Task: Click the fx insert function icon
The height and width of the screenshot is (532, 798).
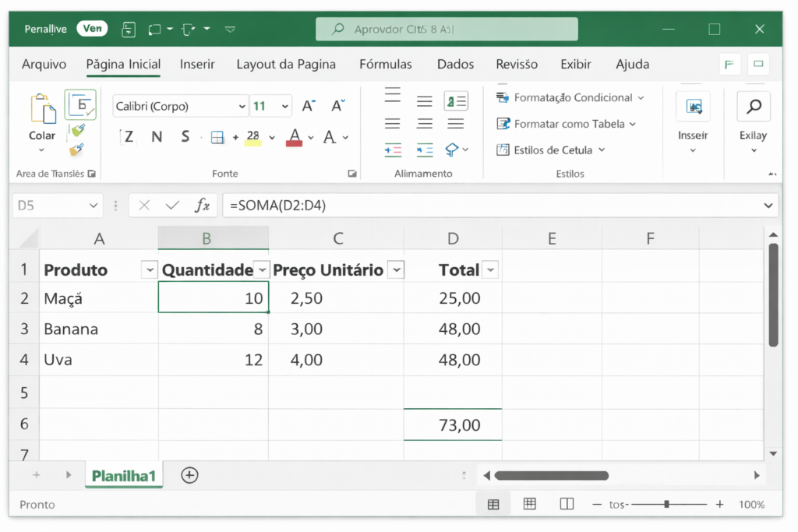Action: [x=202, y=206]
